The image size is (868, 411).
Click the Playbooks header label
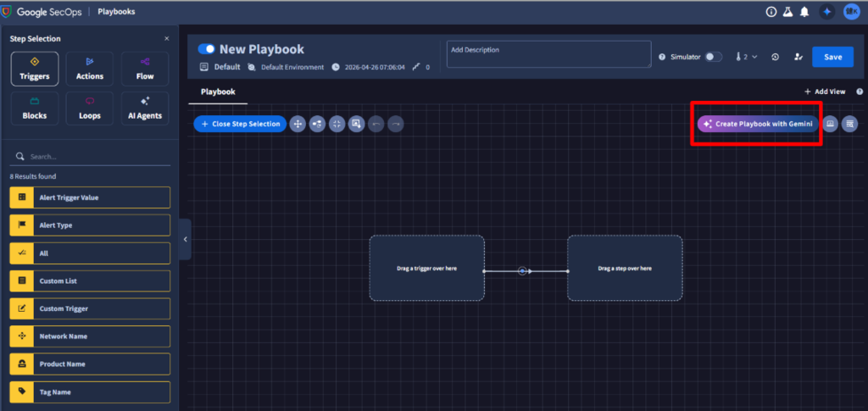point(116,12)
